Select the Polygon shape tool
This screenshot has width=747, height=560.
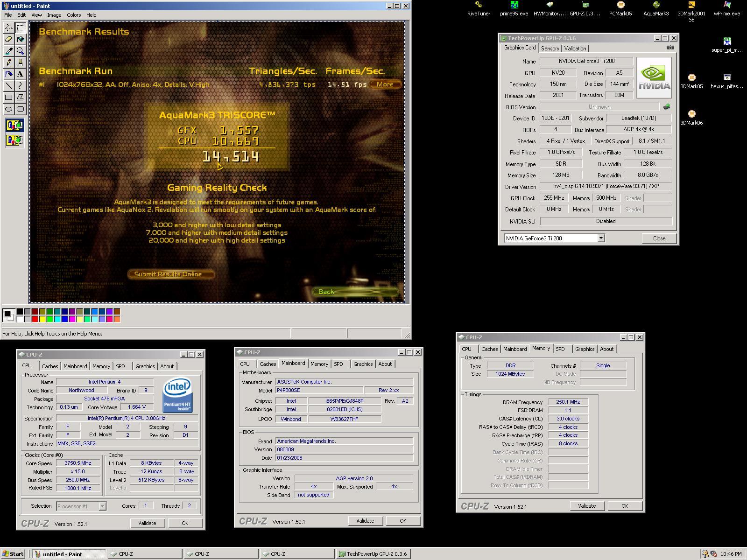pyautogui.click(x=21, y=98)
